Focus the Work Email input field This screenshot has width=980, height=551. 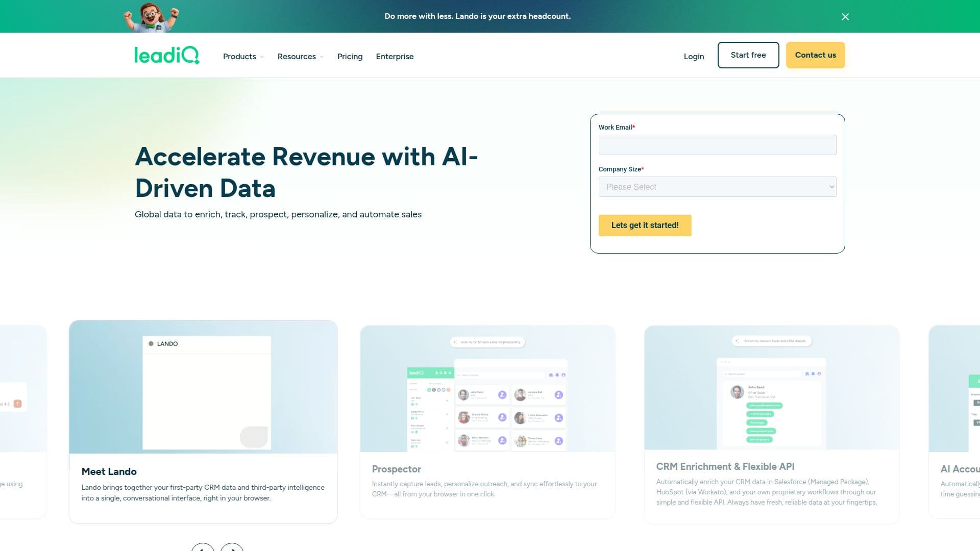pos(717,145)
